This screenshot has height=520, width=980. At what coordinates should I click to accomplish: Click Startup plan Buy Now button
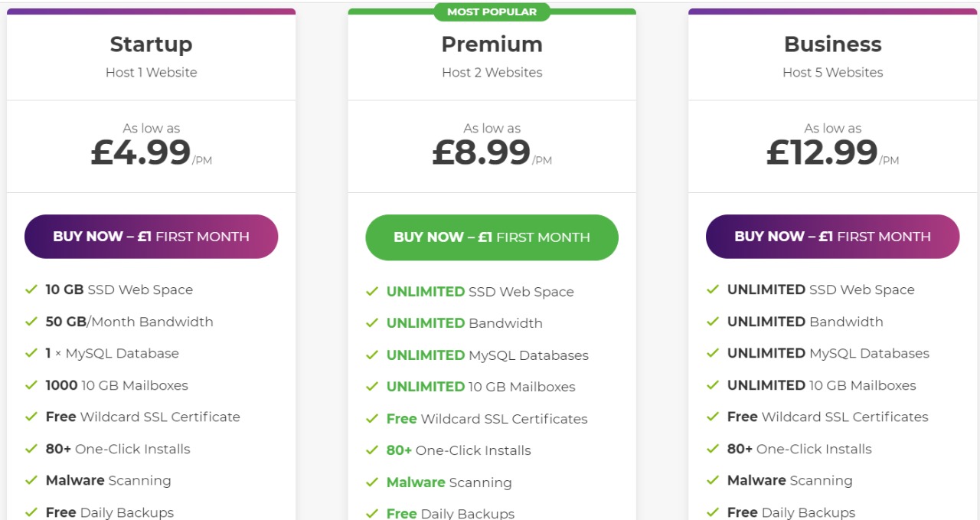151,237
